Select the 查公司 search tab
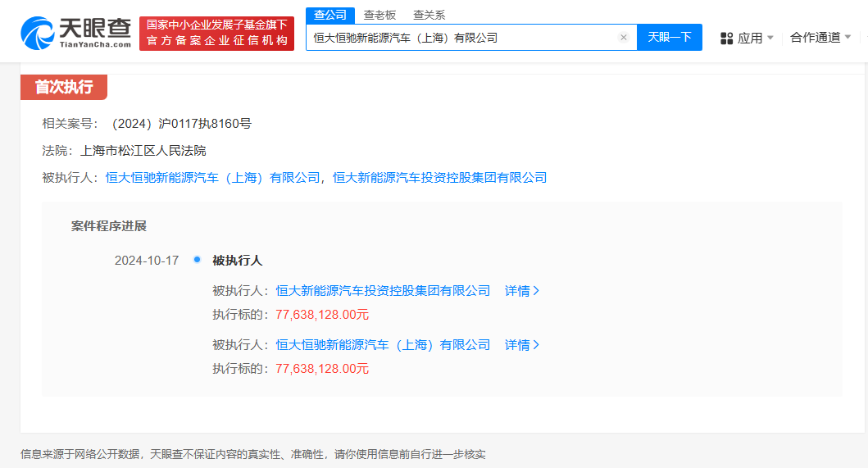 point(330,15)
